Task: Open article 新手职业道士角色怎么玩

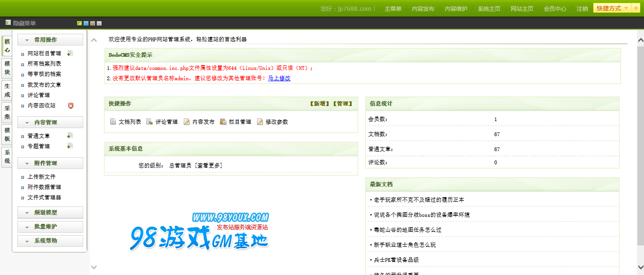Action: [405, 245]
